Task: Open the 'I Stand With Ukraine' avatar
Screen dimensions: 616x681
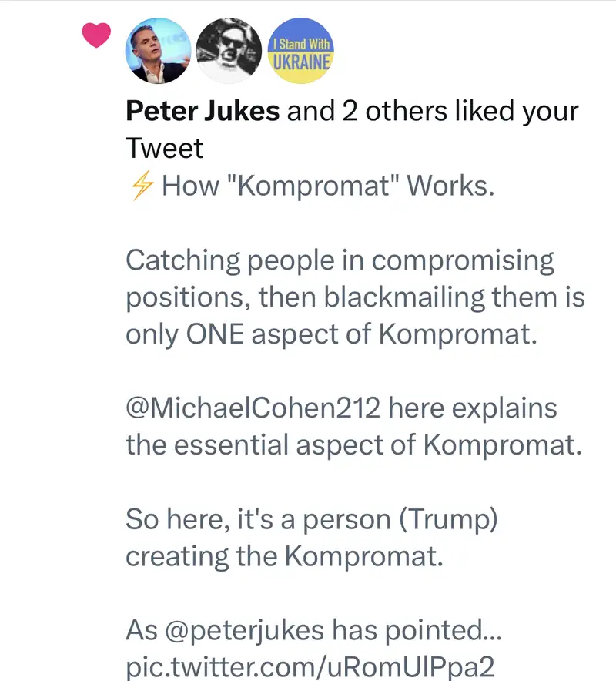Action: pyautogui.click(x=300, y=51)
